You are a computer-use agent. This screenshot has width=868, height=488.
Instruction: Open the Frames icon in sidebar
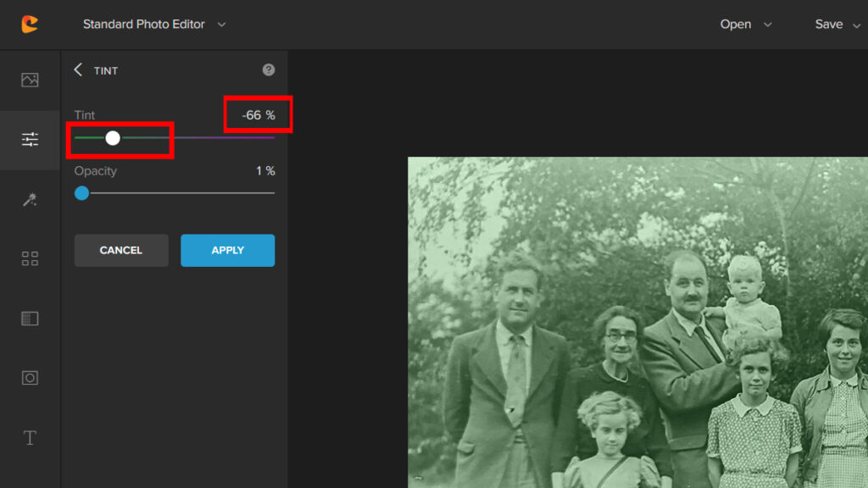coord(30,378)
